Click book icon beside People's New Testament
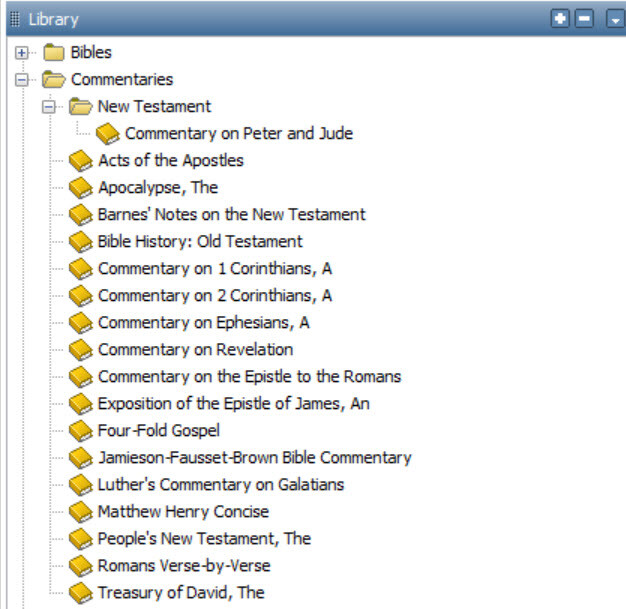This screenshot has width=626, height=609. click(81, 539)
